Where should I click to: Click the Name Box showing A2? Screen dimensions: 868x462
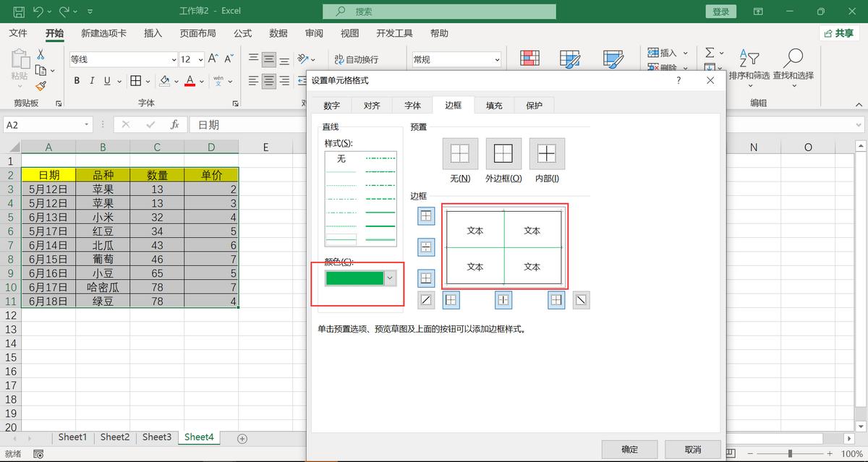pyautogui.click(x=43, y=124)
